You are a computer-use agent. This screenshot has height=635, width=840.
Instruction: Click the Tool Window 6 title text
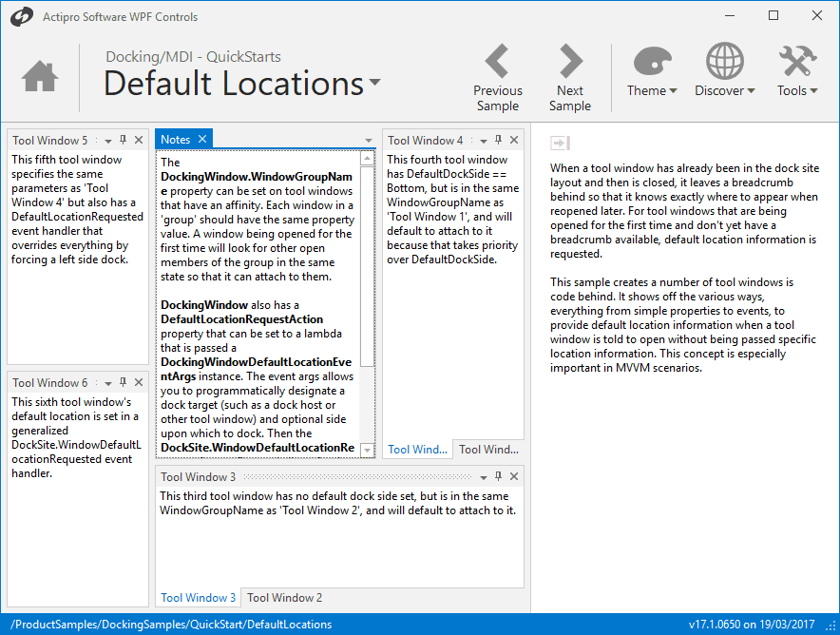pyautogui.click(x=49, y=382)
